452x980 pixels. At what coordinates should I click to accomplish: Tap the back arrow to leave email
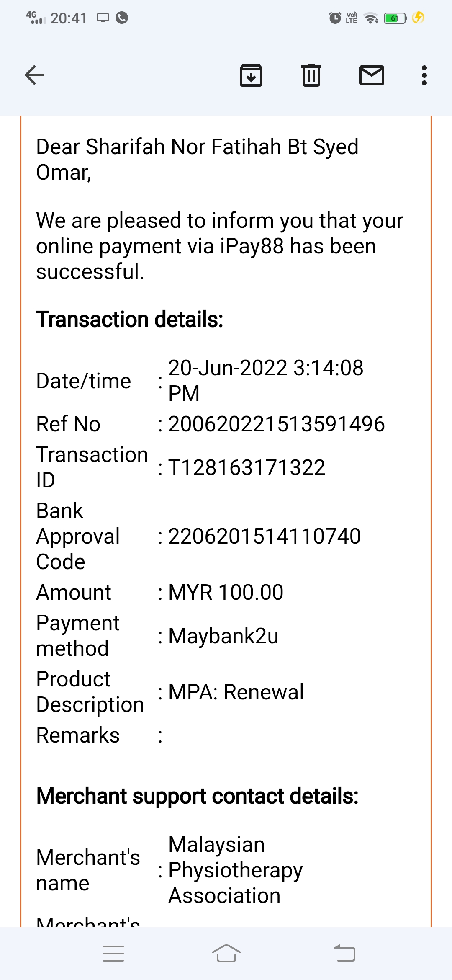pos(35,75)
